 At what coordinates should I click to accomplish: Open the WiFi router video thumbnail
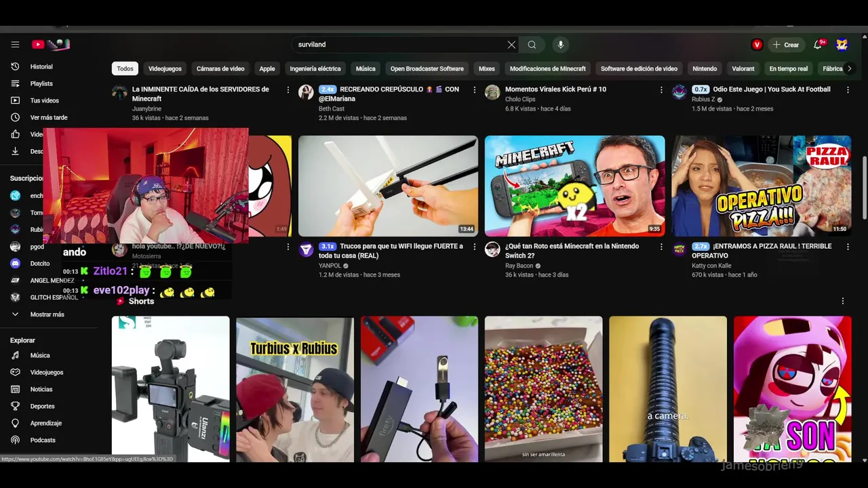click(388, 186)
